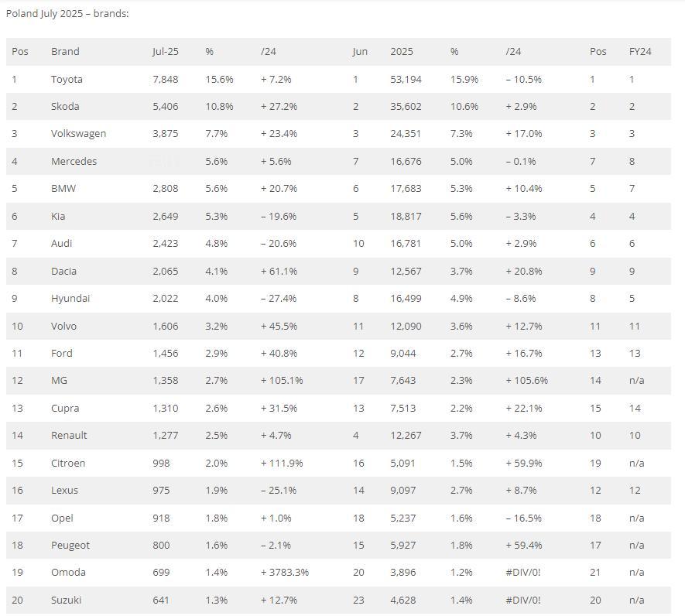Screen dimensions: 685x616
Task: Click the 'Poland July 2025 – brands:' heading
Action: pos(67,14)
